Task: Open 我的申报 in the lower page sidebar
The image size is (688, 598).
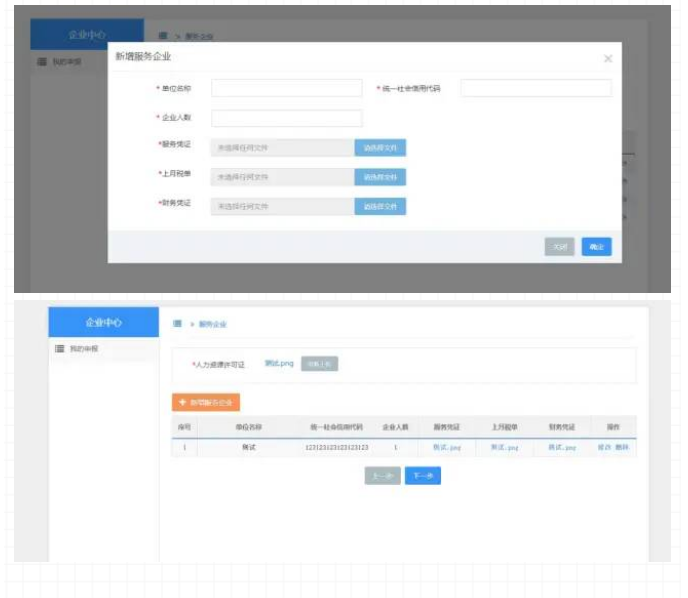Action: pos(90,349)
